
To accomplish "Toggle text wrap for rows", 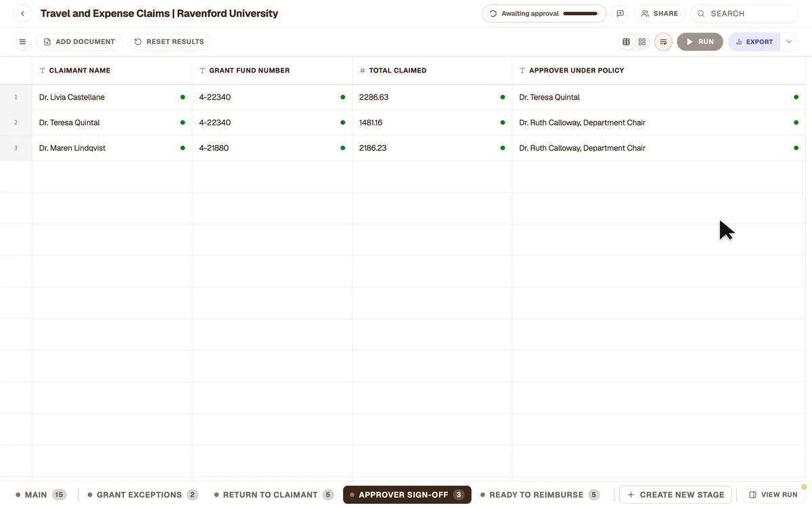I will tap(663, 42).
